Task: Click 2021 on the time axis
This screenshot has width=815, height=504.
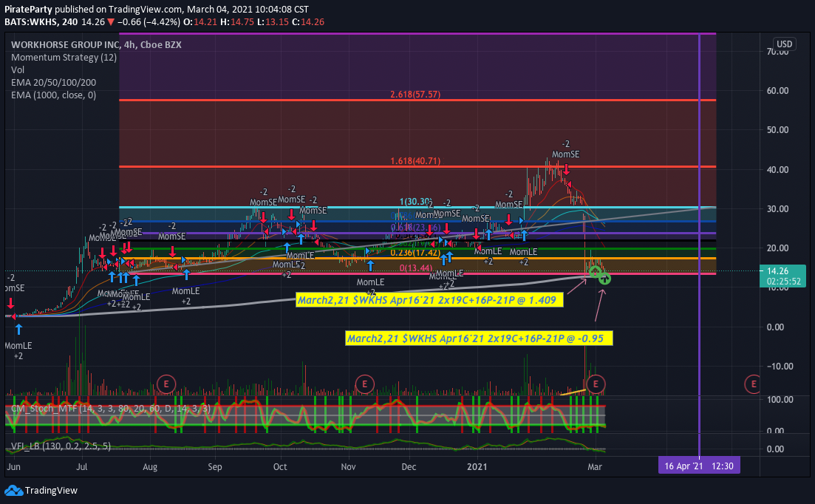Action: point(477,466)
